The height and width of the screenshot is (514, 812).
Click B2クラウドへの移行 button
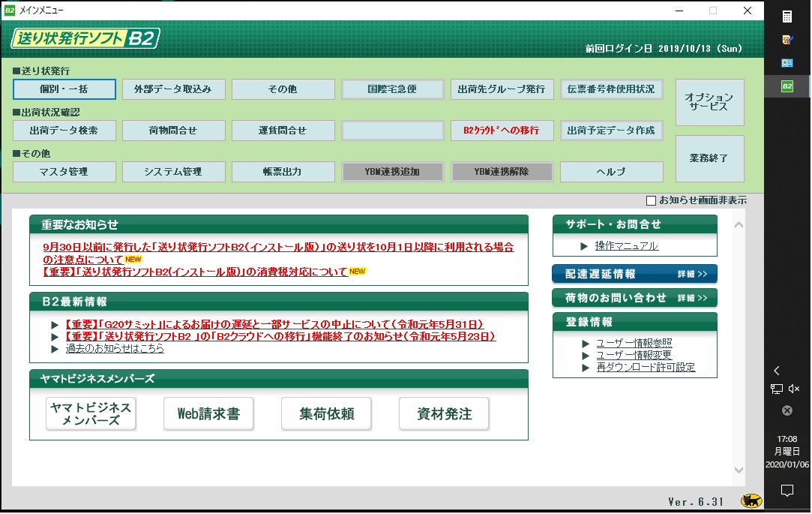tap(502, 131)
